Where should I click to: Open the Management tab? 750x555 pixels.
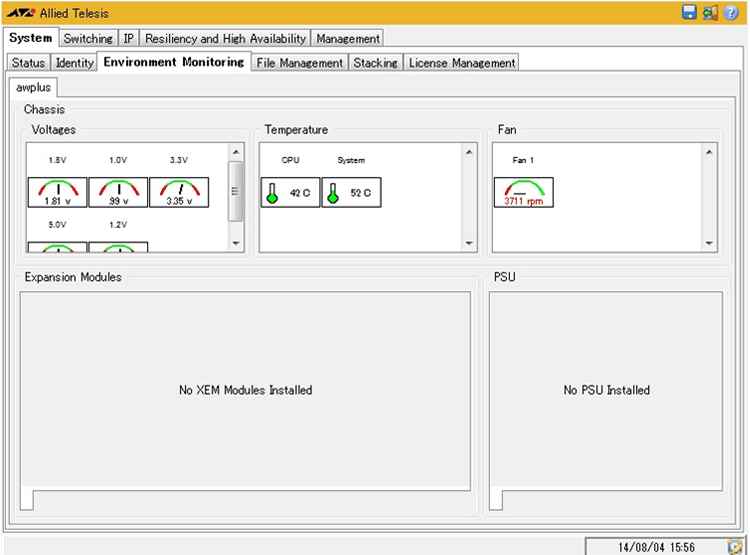coord(348,38)
